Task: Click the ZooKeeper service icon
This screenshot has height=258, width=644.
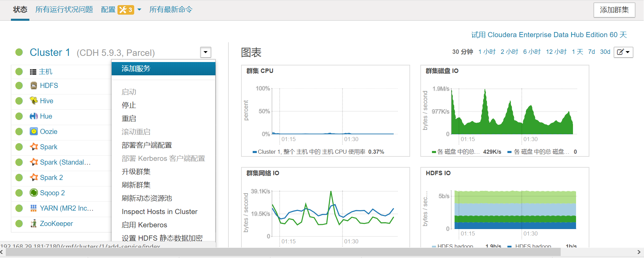Action: 33,224
